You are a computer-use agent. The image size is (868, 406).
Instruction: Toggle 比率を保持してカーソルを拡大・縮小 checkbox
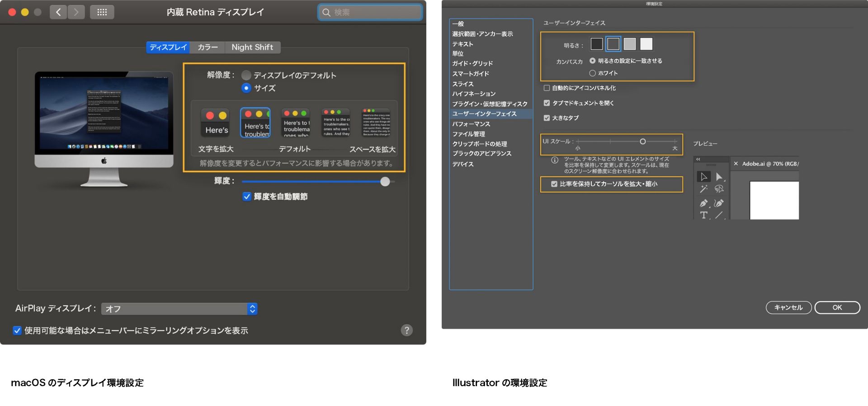coord(554,184)
